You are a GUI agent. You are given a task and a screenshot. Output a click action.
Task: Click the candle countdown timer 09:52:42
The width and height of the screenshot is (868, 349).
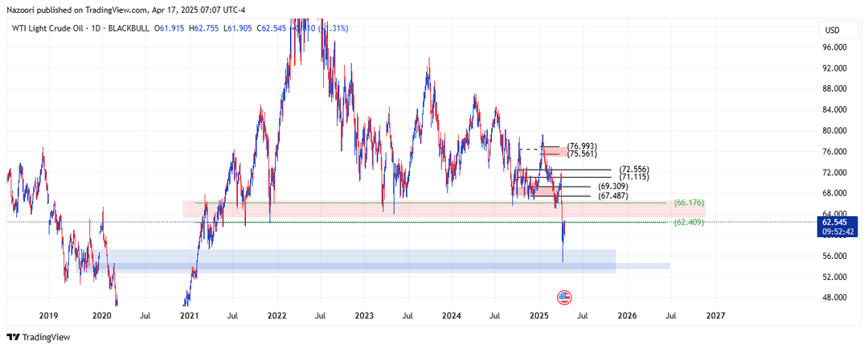point(837,232)
